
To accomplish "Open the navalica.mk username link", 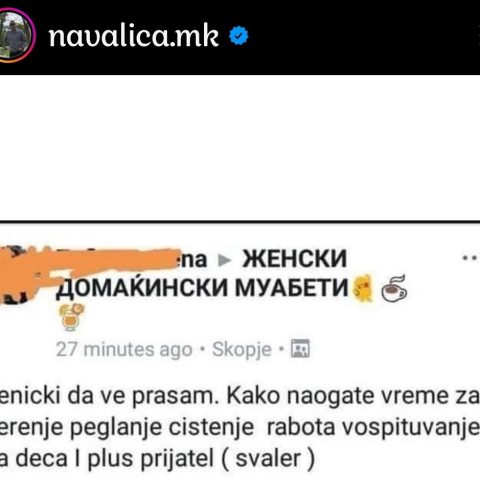I will (134, 36).
